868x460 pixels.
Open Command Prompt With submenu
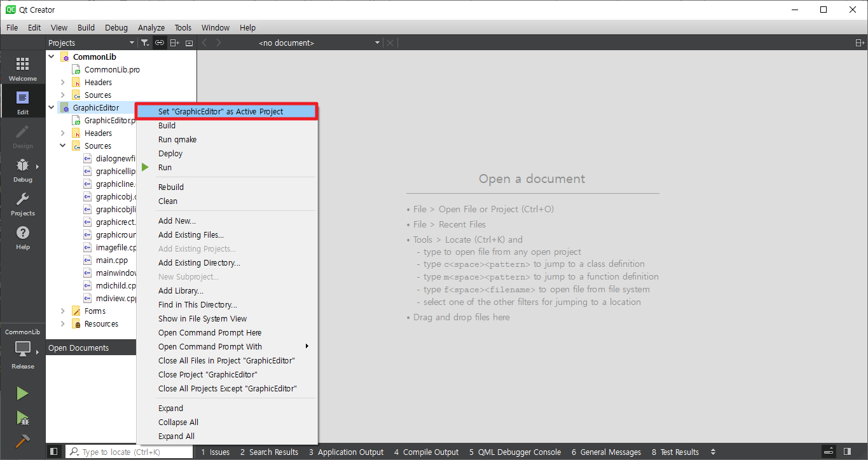pyautogui.click(x=227, y=346)
